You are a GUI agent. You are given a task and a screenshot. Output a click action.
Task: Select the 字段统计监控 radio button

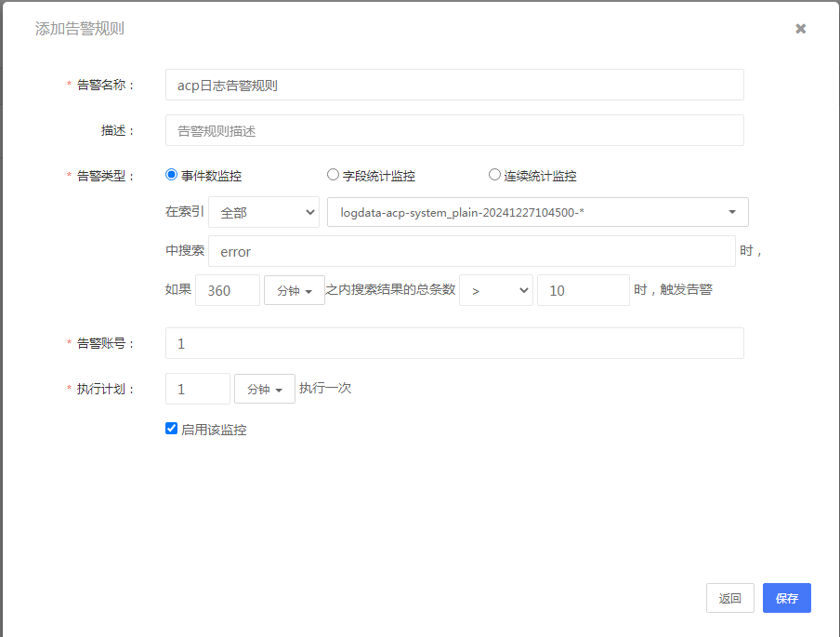[x=333, y=175]
